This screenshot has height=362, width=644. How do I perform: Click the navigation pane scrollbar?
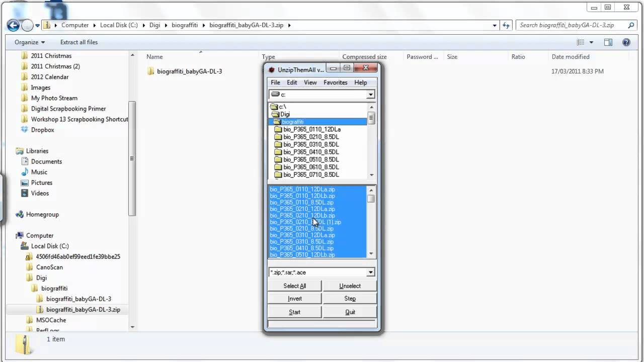[x=132, y=158]
